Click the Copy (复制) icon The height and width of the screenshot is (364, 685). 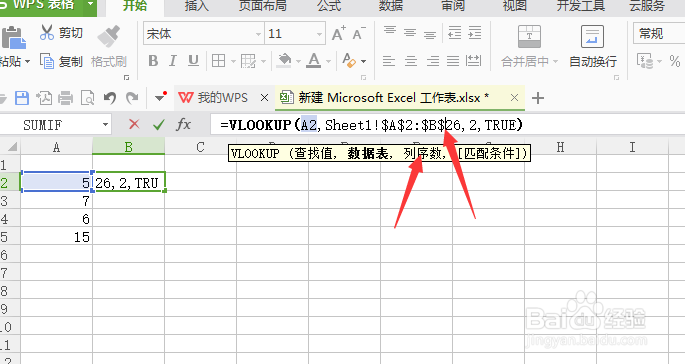coord(47,61)
